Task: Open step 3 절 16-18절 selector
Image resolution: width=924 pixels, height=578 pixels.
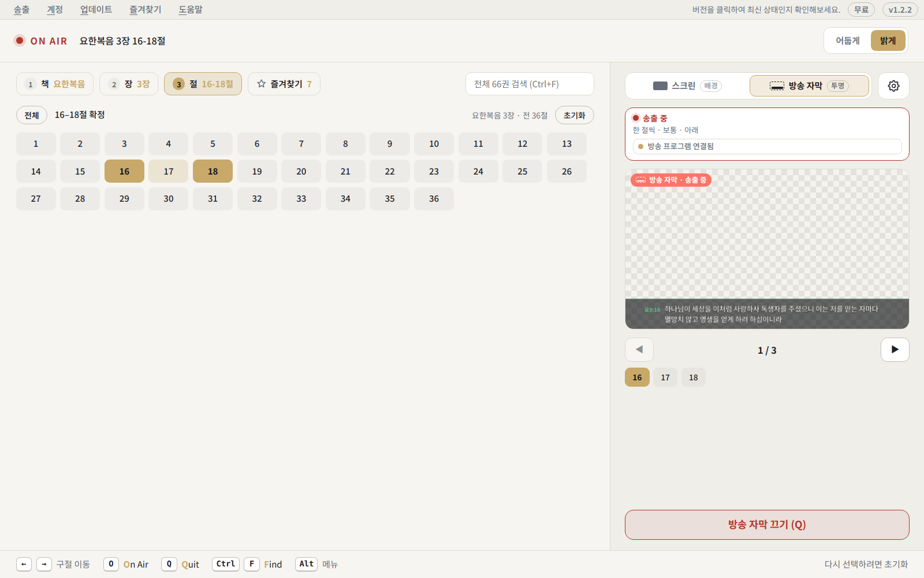Action: pyautogui.click(x=203, y=84)
